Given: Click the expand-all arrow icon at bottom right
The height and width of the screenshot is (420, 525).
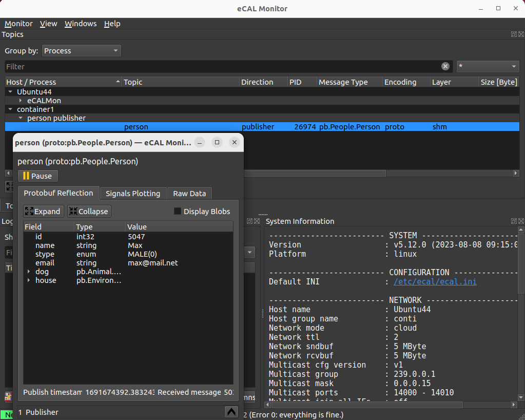Looking at the screenshot, I should [x=231, y=411].
